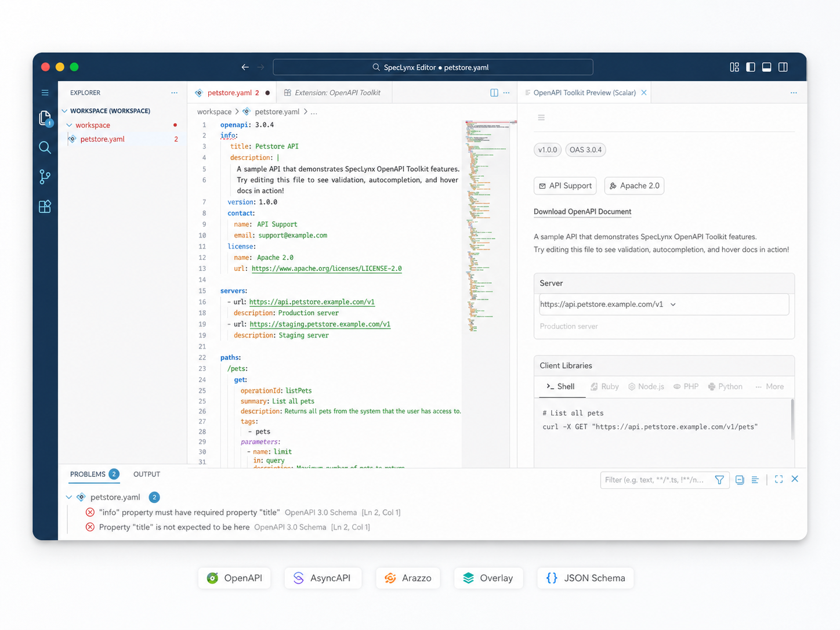Collapse all problems icon

740,480
